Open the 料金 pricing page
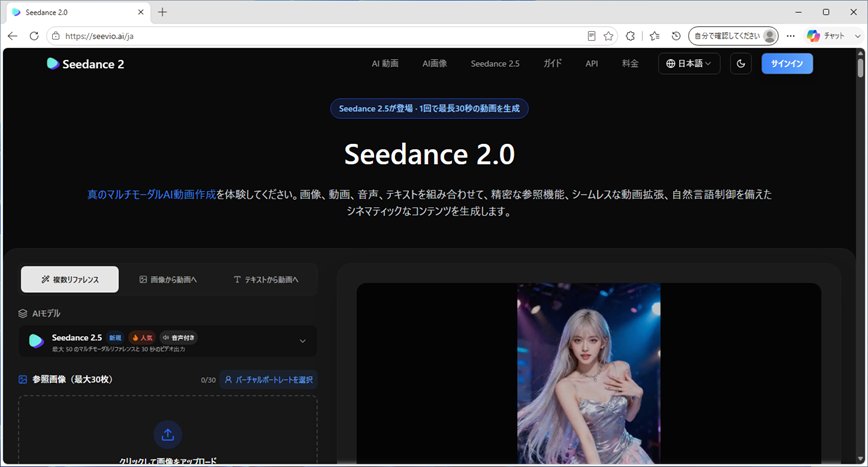The width and height of the screenshot is (868, 467). click(630, 64)
